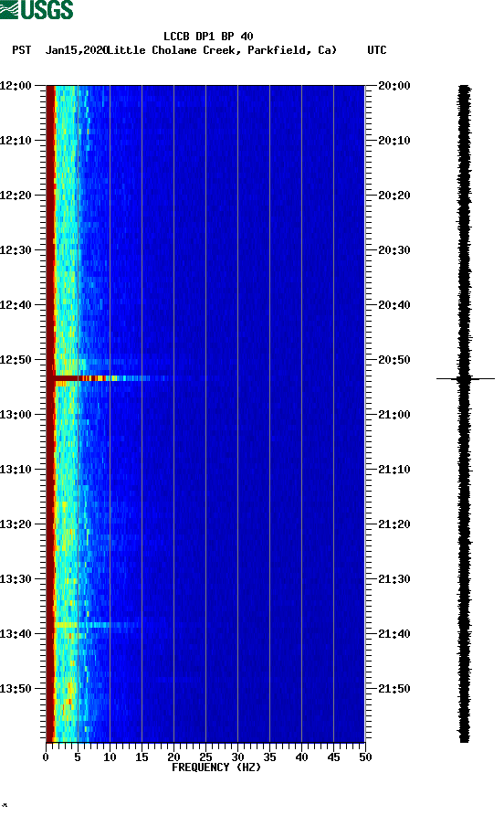Click the 21:30 UTC time label
The width and height of the screenshot is (504, 815).
pyautogui.click(x=394, y=579)
